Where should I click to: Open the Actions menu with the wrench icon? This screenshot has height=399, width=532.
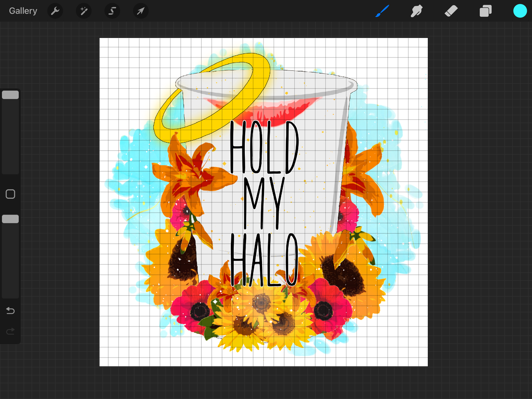[55, 11]
